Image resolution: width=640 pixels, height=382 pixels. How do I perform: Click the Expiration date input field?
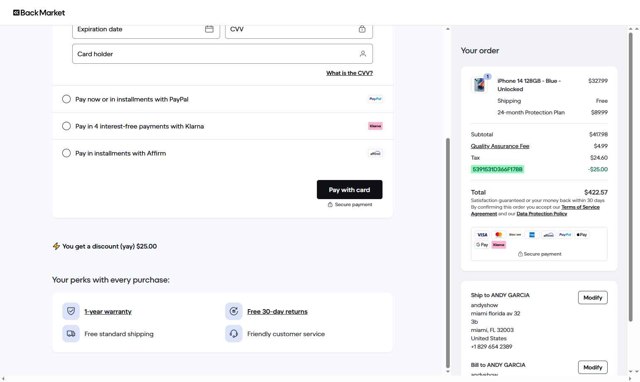click(x=146, y=31)
